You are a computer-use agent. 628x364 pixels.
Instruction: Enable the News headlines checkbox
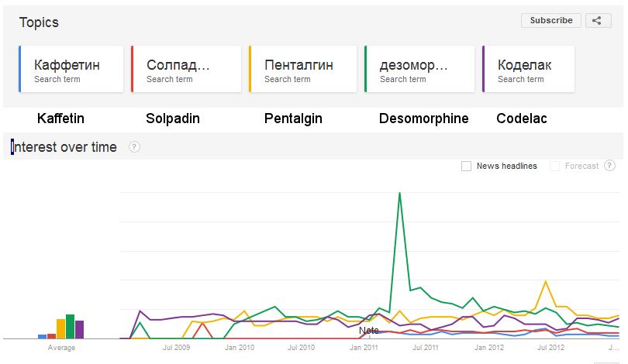point(466,166)
